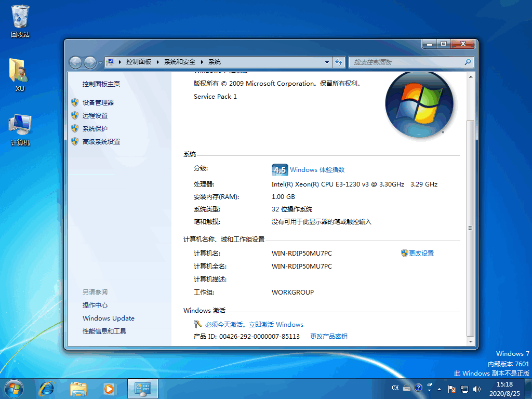Click the scrollbar up arrow in System window

pos(471,77)
